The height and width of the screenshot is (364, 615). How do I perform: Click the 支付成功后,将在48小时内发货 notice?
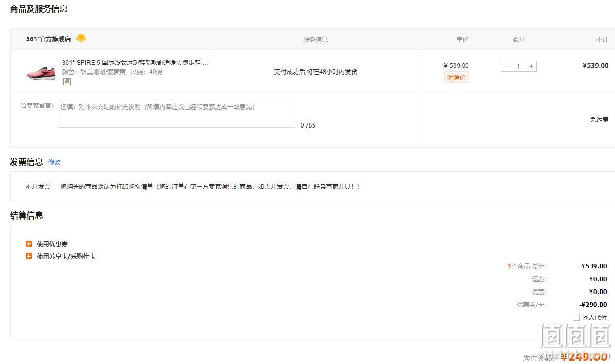click(x=316, y=71)
